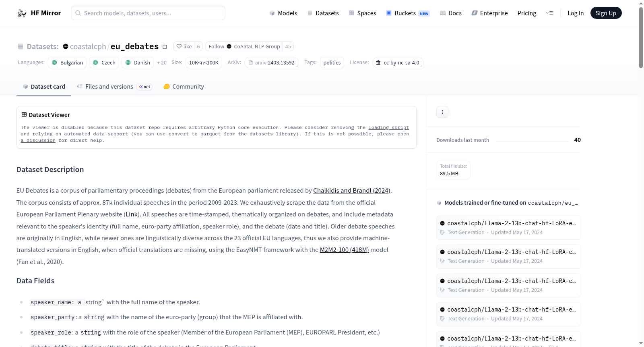Viewport: 644px width, 347px height.
Task: Click the Enterprise icon in navbar
Action: point(475,13)
